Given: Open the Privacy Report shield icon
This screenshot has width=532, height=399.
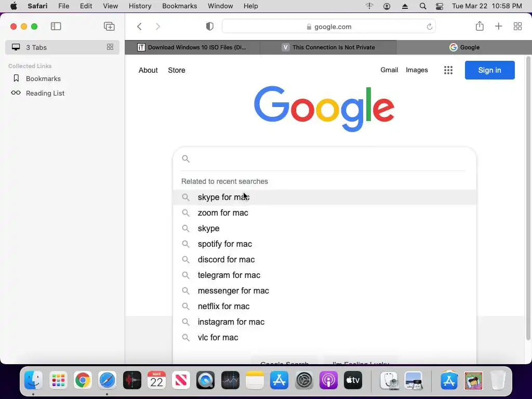Looking at the screenshot, I should 210,26.
